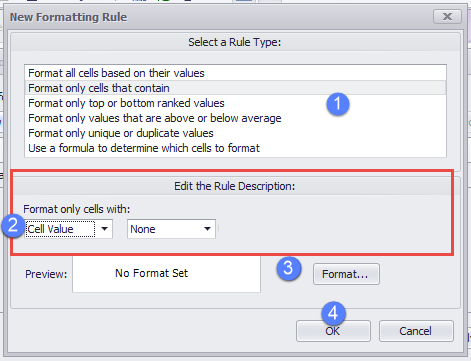Open the Format... button
This screenshot has height=361, width=471.
pyautogui.click(x=346, y=274)
